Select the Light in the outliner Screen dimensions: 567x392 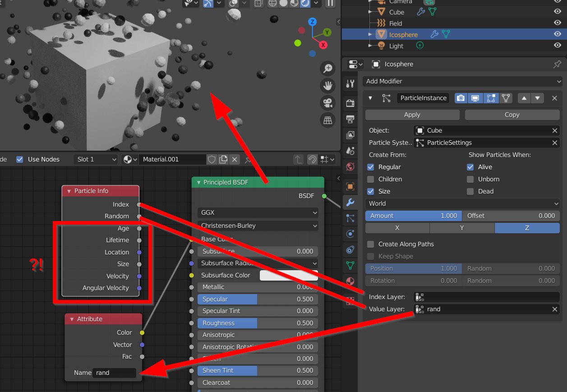pyautogui.click(x=396, y=46)
